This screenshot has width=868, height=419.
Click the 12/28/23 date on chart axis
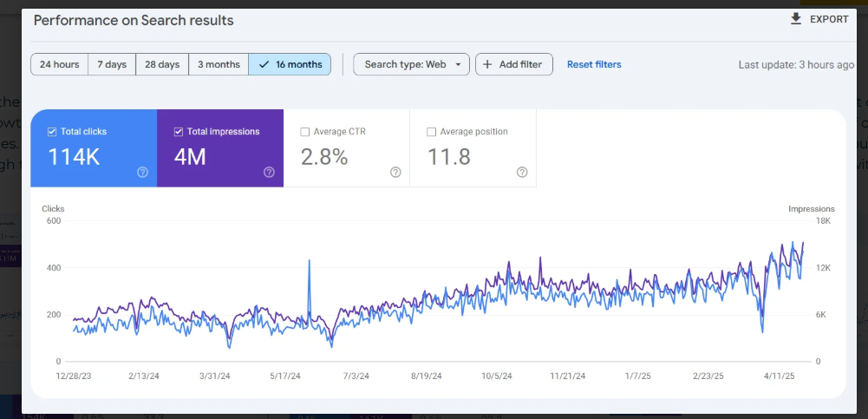coord(74,376)
